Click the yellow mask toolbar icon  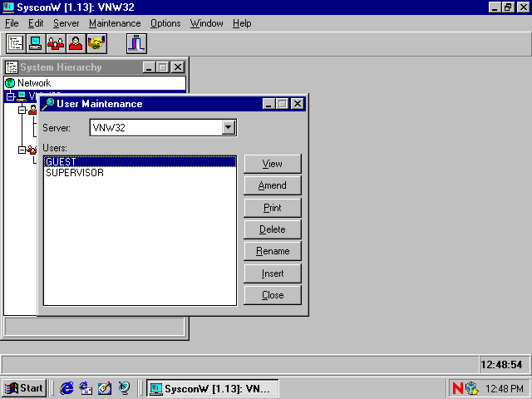96,43
